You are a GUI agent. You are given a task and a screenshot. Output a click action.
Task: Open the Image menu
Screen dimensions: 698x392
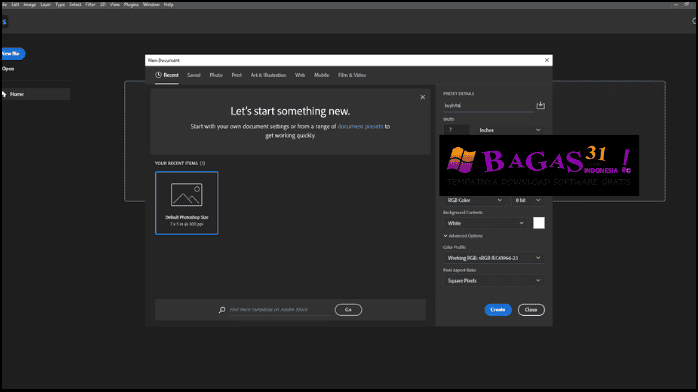point(29,4)
